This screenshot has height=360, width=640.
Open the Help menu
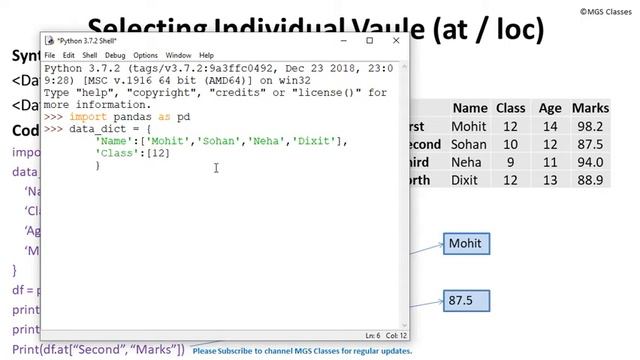coord(206,55)
